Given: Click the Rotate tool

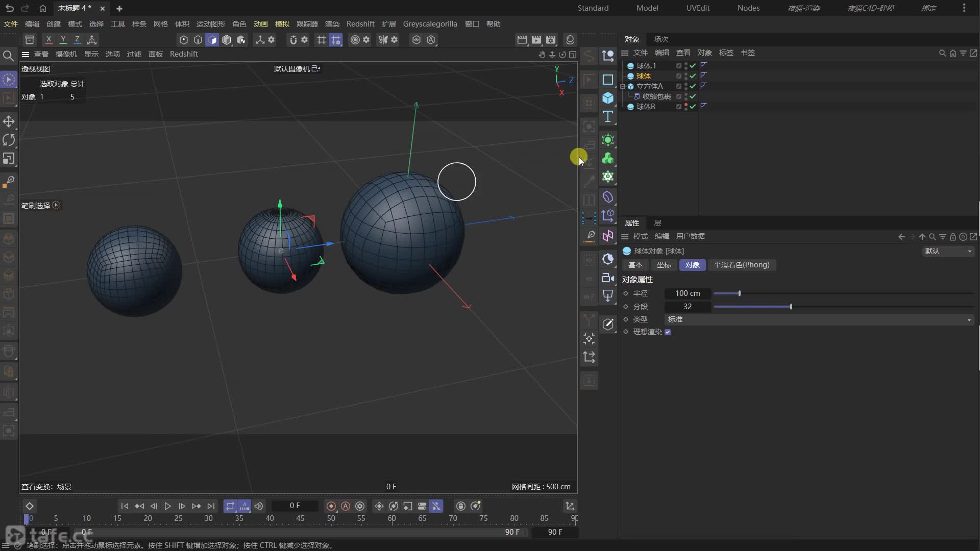Looking at the screenshot, I should (x=9, y=140).
